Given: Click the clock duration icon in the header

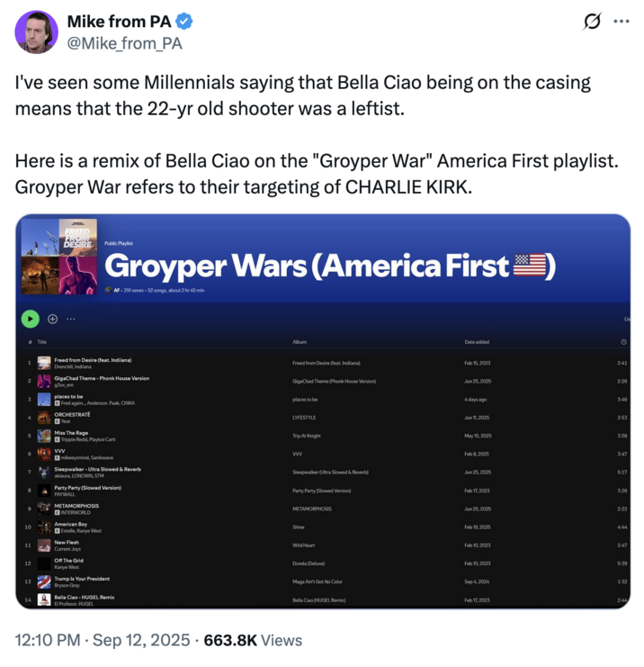Looking at the screenshot, I should click(623, 342).
